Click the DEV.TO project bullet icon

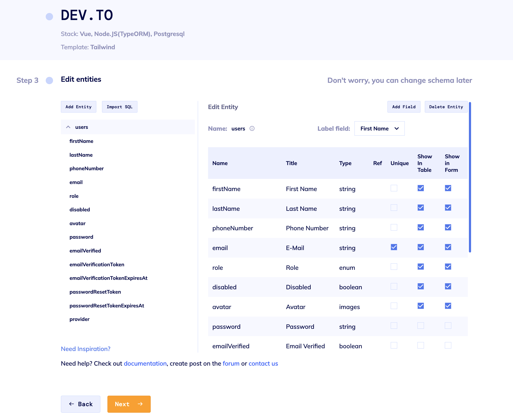(x=49, y=17)
